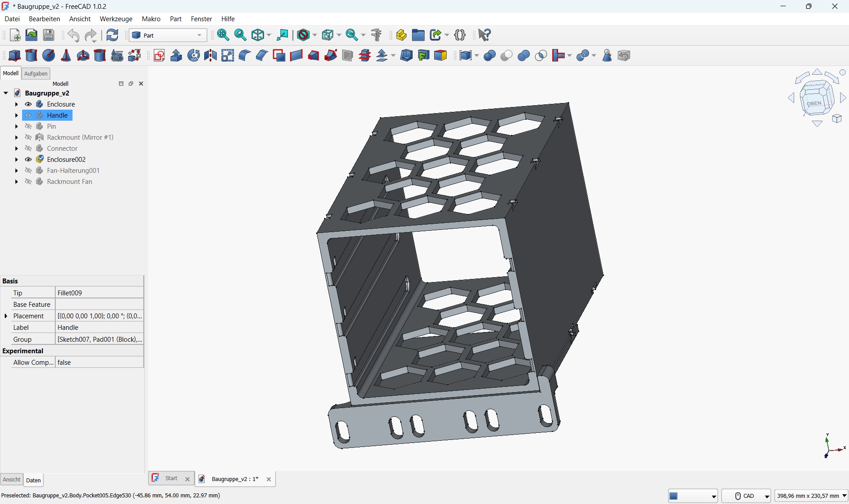Click the color swatch in the status bar
The height and width of the screenshot is (504, 849).
674,496
